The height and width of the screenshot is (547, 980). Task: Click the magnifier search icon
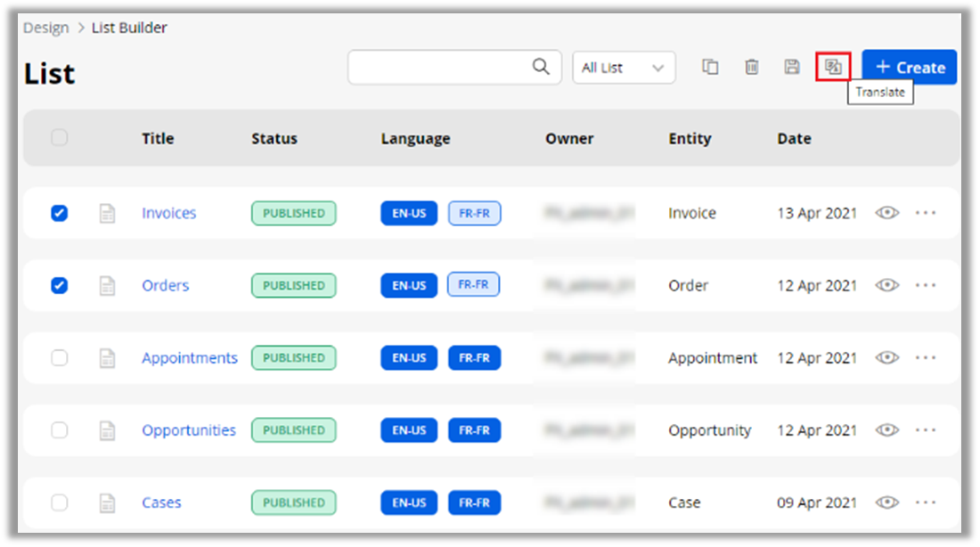(x=541, y=67)
